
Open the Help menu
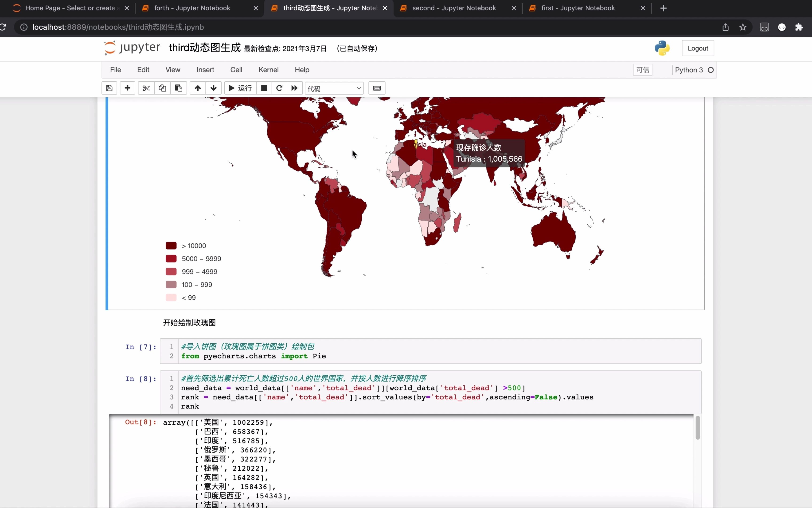pyautogui.click(x=302, y=70)
